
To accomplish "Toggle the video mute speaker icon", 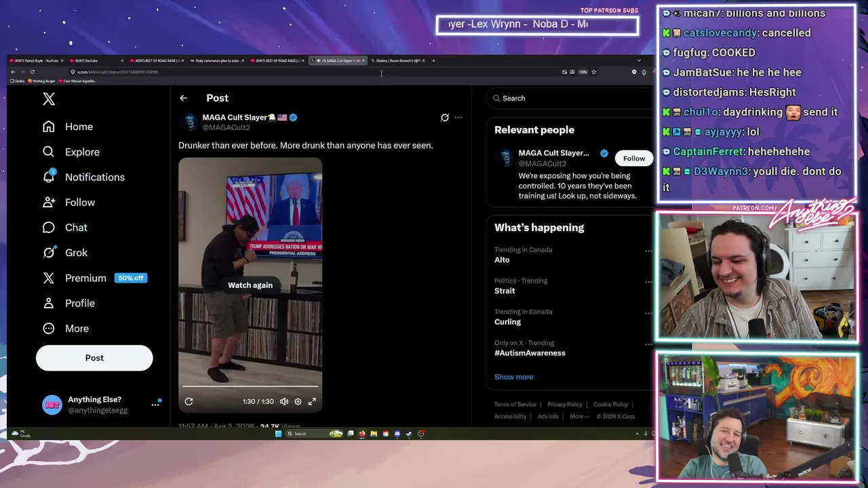I will click(284, 401).
